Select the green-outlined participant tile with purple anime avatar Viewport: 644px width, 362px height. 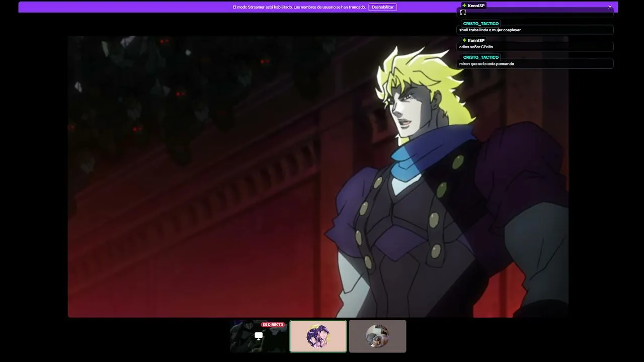point(318,336)
